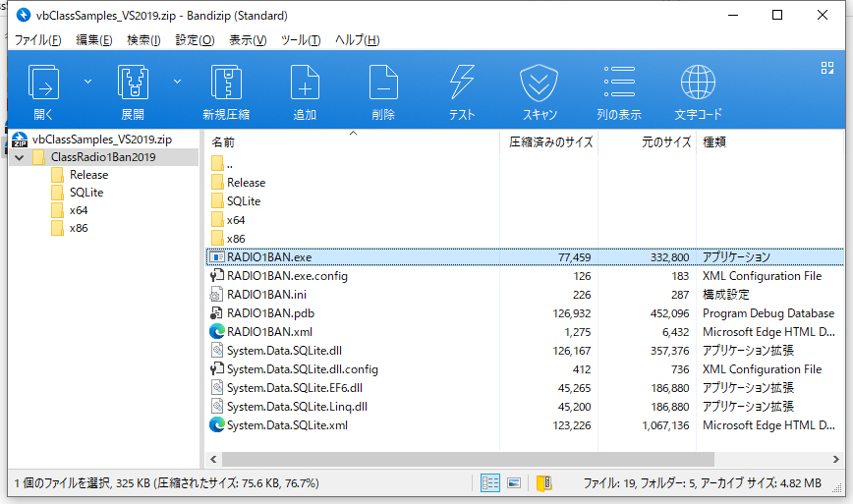Click the Scan (スキャン) shield icon
Image resolution: width=853 pixels, height=504 pixels.
point(539,83)
